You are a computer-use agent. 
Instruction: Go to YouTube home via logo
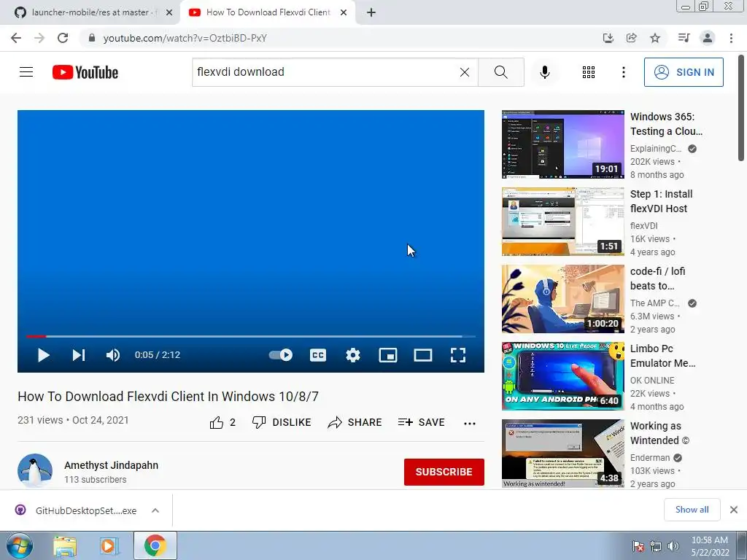[85, 72]
